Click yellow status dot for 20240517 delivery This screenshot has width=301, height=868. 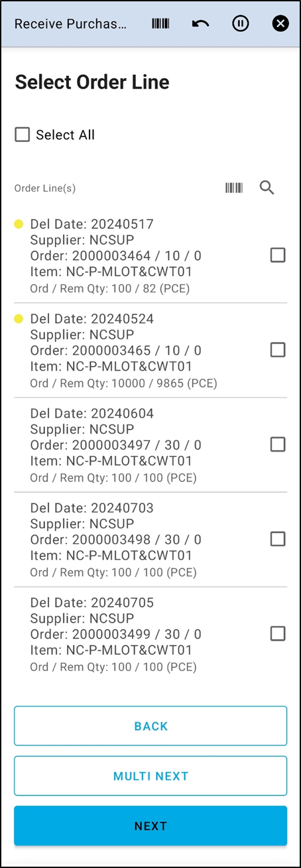[x=19, y=224]
